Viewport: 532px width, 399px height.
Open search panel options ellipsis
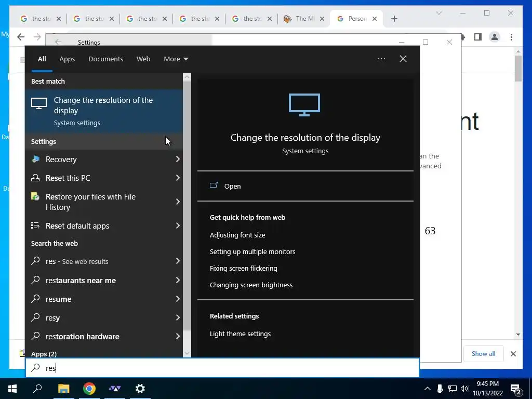381,59
